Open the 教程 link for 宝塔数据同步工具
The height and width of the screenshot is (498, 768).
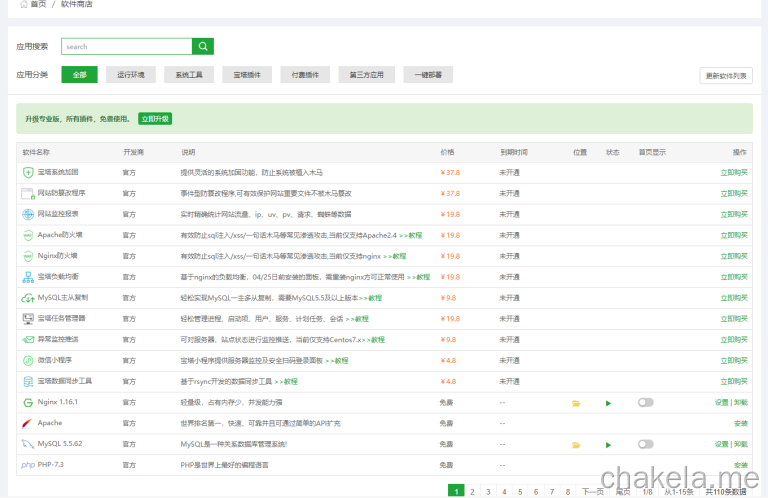click(286, 381)
